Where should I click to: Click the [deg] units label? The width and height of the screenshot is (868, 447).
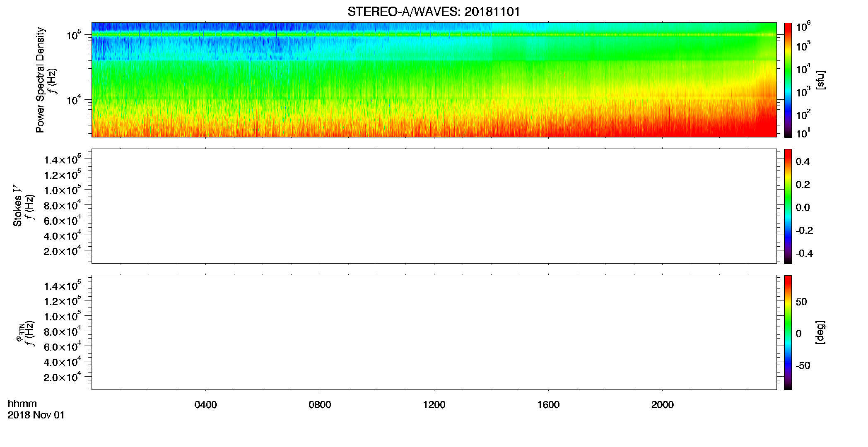pyautogui.click(x=820, y=332)
